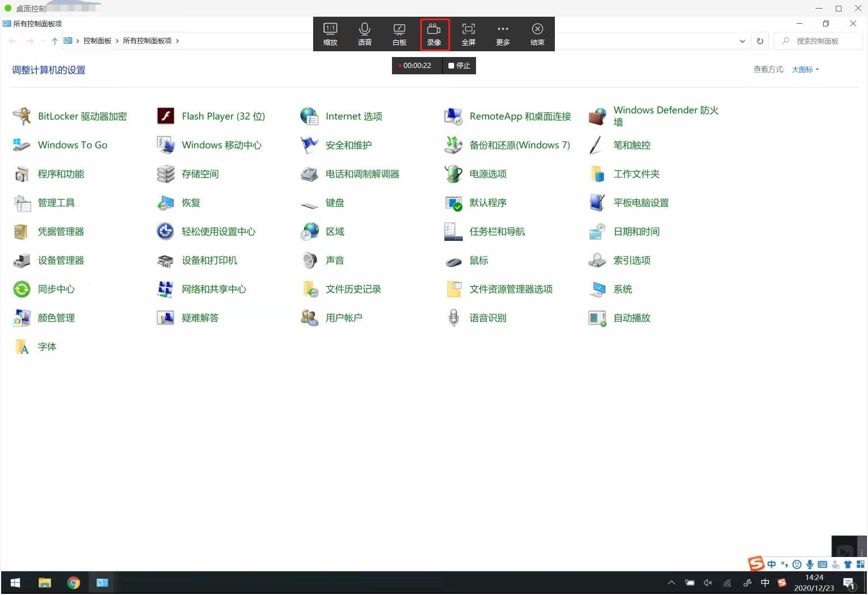Image resolution: width=868 pixels, height=595 pixels.
Task: Click 停止 to stop recording
Action: coord(459,66)
